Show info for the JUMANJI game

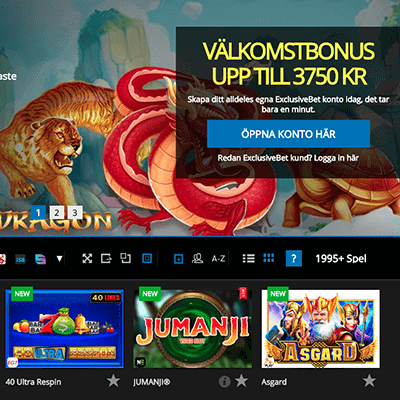coord(224,382)
